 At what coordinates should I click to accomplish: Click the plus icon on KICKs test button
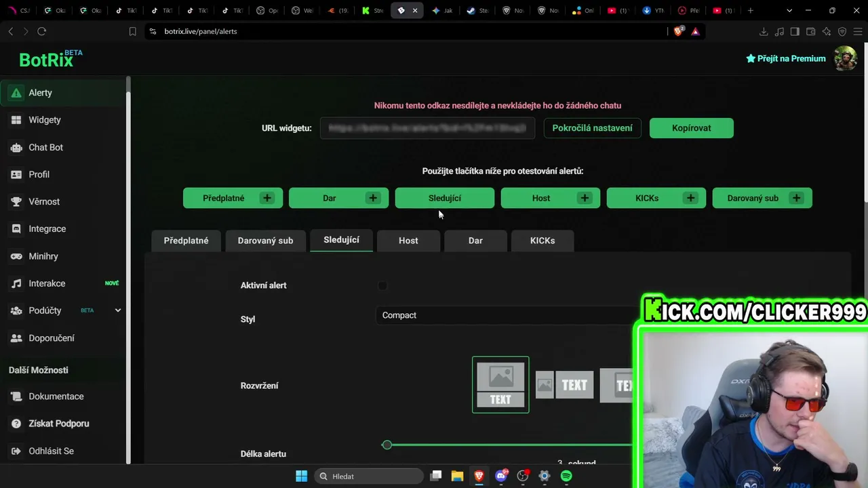[x=690, y=198]
